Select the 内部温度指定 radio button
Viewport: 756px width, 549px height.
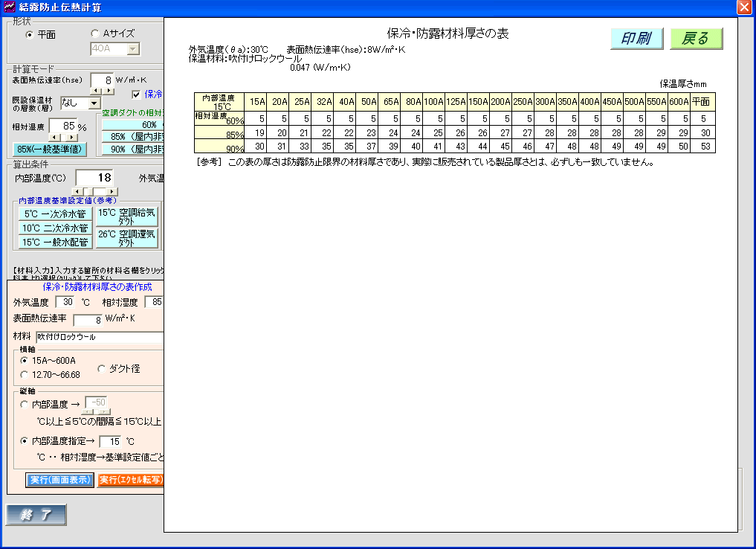pos(25,441)
